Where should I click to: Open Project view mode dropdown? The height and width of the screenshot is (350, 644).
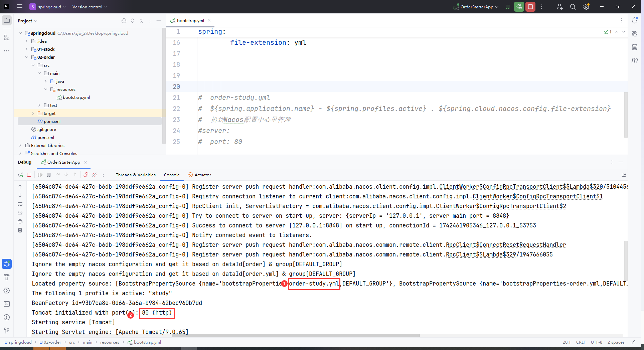click(27, 21)
